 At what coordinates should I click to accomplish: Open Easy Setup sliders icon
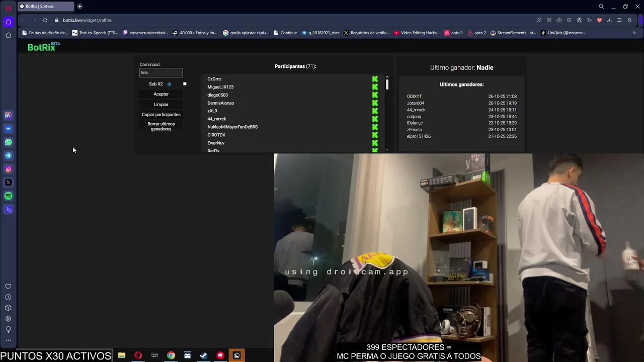tap(619, 20)
